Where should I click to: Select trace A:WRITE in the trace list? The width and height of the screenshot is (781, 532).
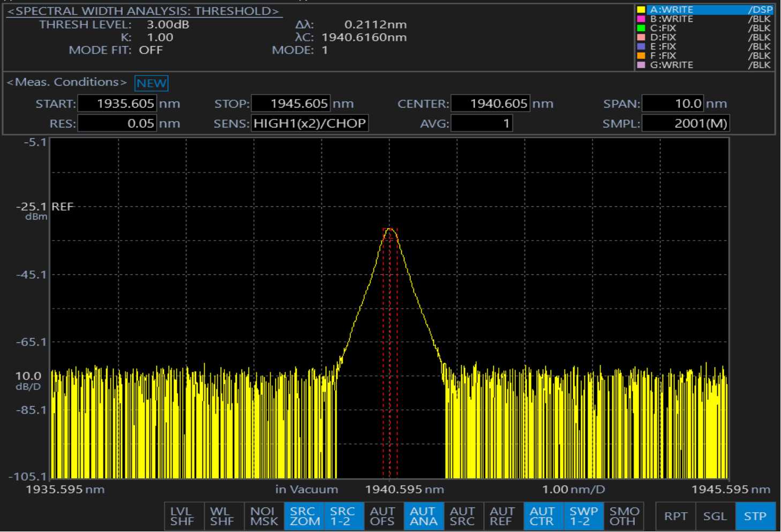click(704, 10)
